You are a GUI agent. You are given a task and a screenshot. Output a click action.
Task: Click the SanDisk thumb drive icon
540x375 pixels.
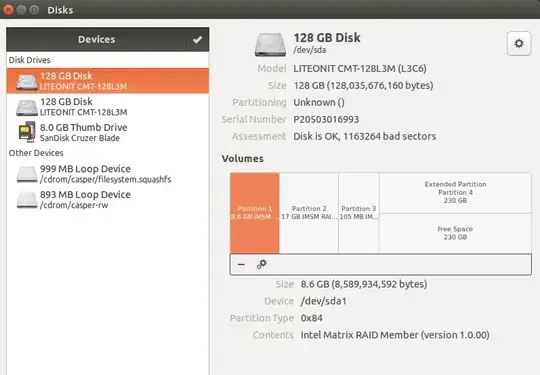(x=27, y=132)
